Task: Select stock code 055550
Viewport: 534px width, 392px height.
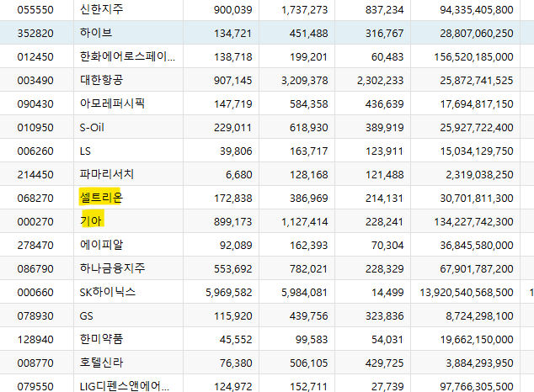Action: [x=35, y=10]
